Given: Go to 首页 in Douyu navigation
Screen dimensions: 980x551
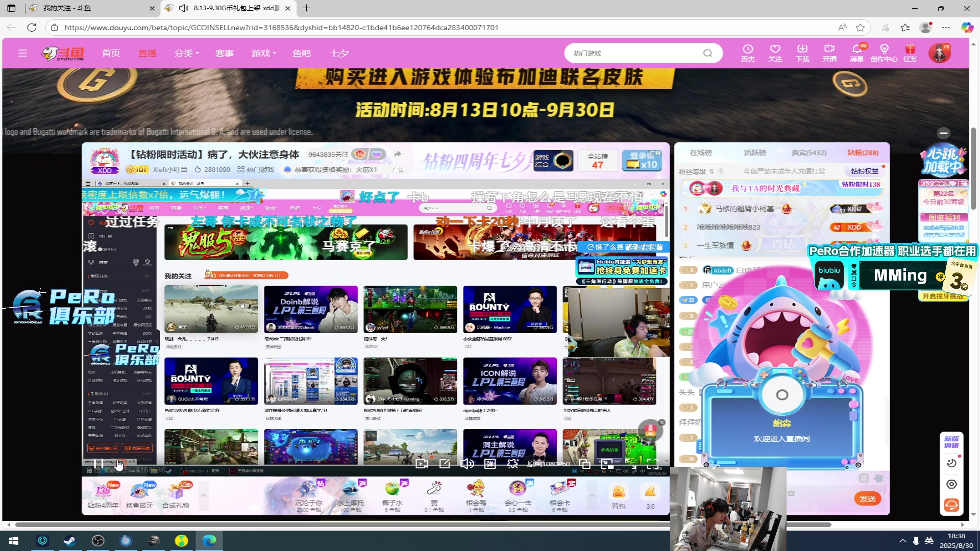Looking at the screenshot, I should pos(111,53).
